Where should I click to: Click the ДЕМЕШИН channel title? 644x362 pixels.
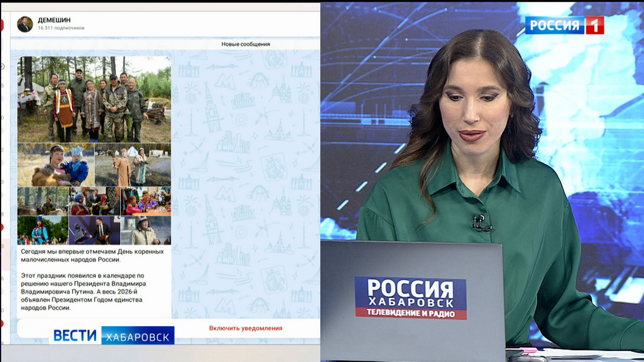click(54, 20)
